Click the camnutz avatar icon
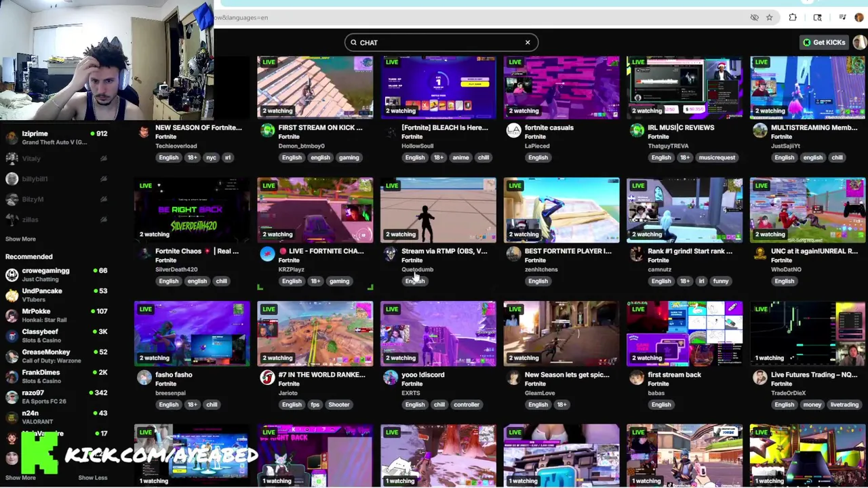Screen dimensions: 868x488 coord(637,254)
